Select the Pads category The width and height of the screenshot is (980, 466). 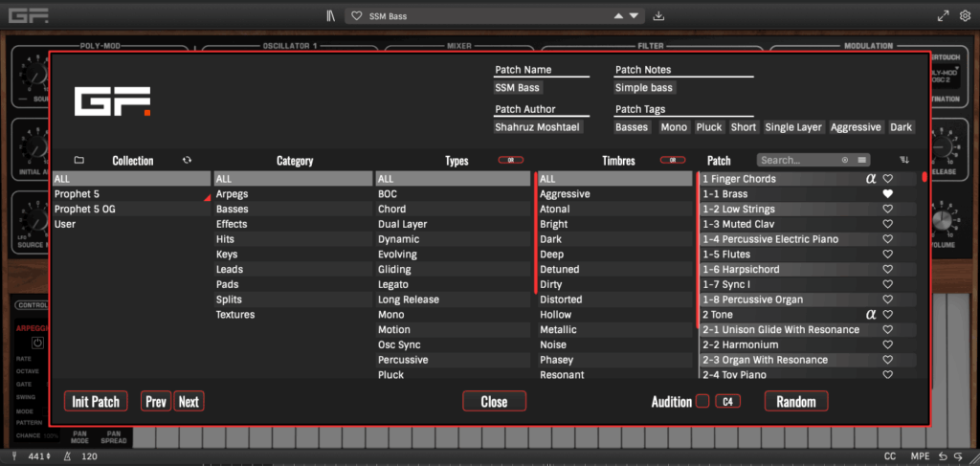pos(293,285)
